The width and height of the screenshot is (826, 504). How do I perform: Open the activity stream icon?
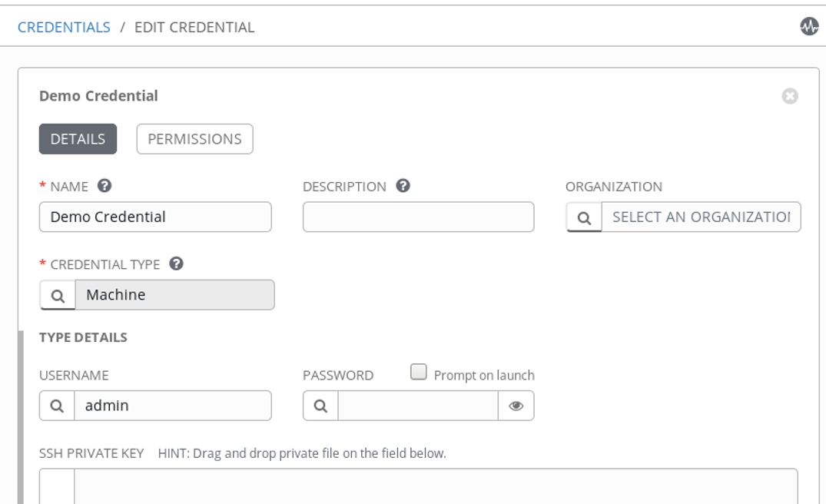click(809, 27)
